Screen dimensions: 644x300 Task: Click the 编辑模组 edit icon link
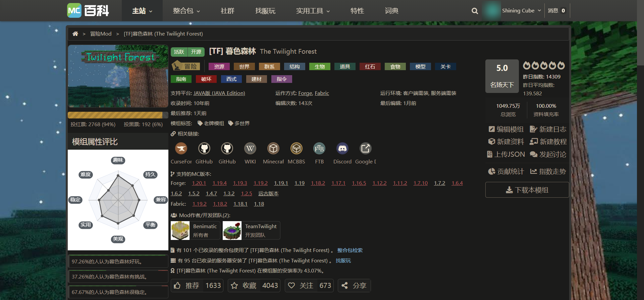tap(506, 129)
